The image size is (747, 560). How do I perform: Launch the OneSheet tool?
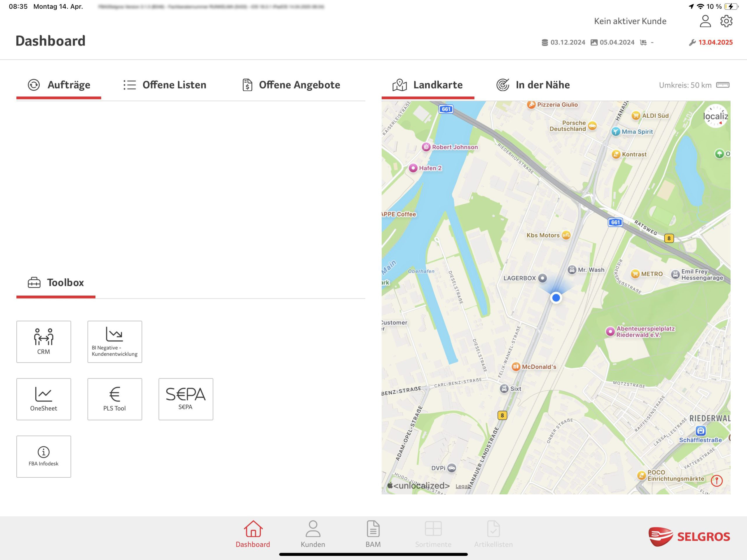click(x=43, y=399)
